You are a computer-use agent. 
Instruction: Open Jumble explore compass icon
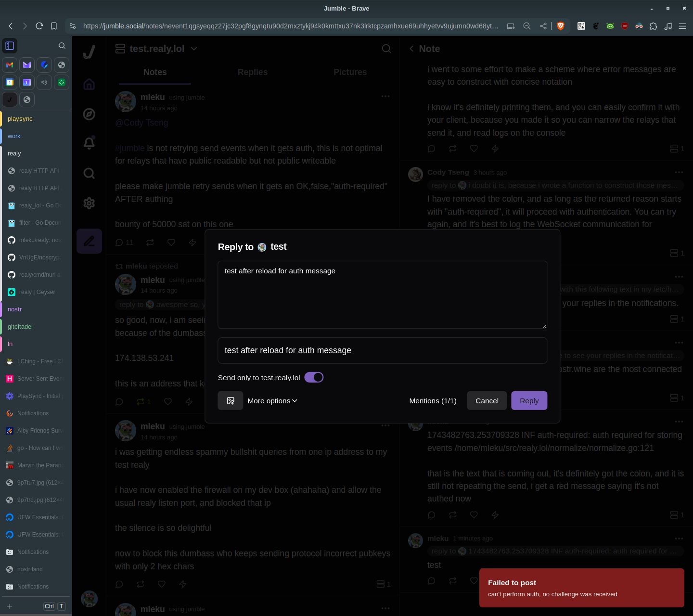[x=89, y=114]
